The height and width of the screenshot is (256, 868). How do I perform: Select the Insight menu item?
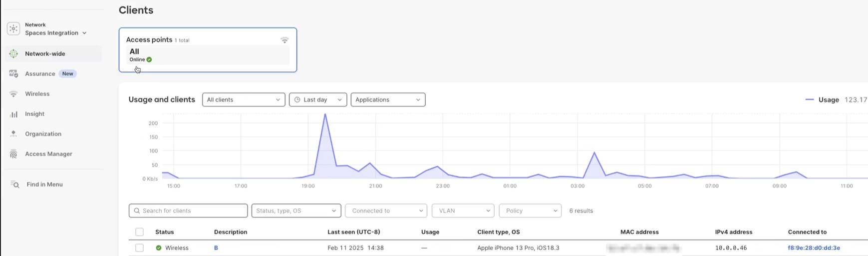pos(34,114)
